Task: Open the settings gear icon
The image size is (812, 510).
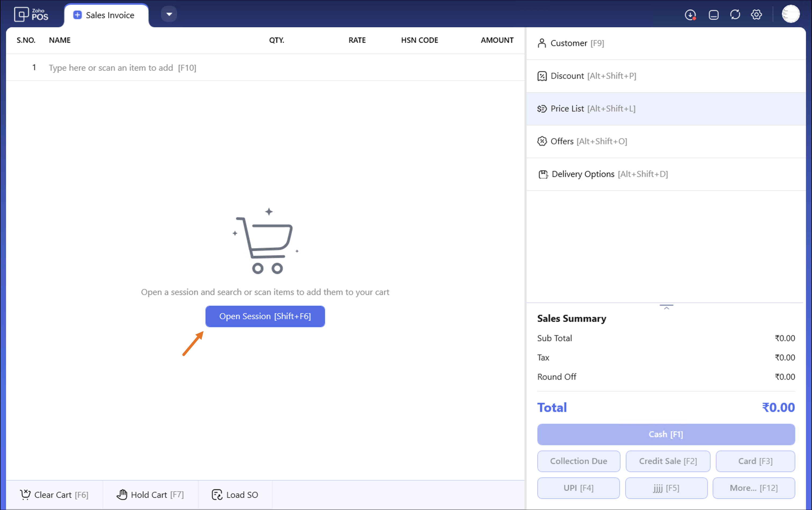Action: [756, 15]
